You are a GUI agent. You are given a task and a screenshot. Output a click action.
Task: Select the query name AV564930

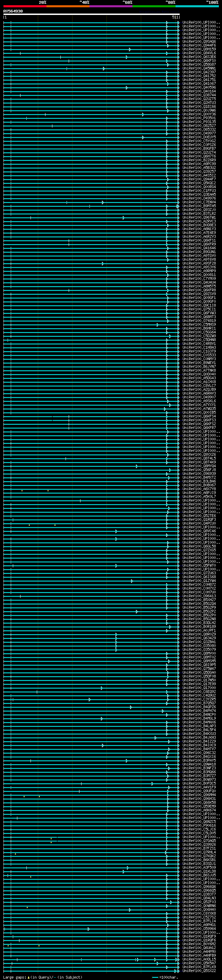[13, 11]
